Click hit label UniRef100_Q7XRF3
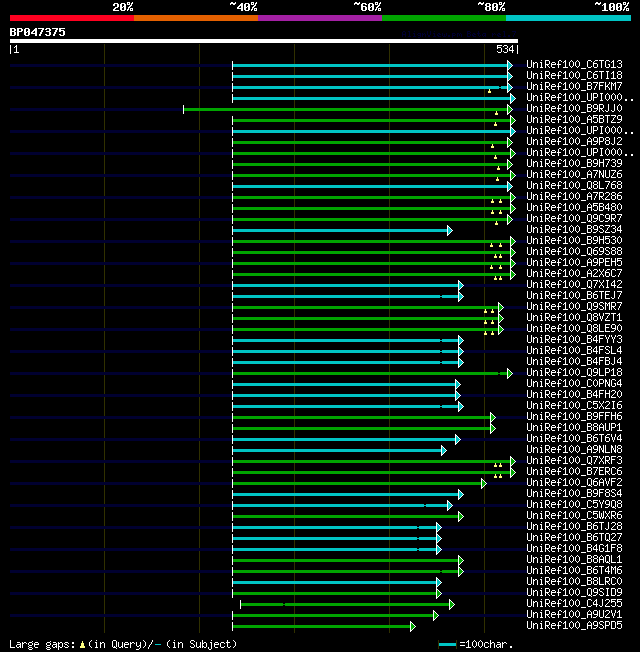The height and width of the screenshot is (652, 640). (x=574, y=460)
